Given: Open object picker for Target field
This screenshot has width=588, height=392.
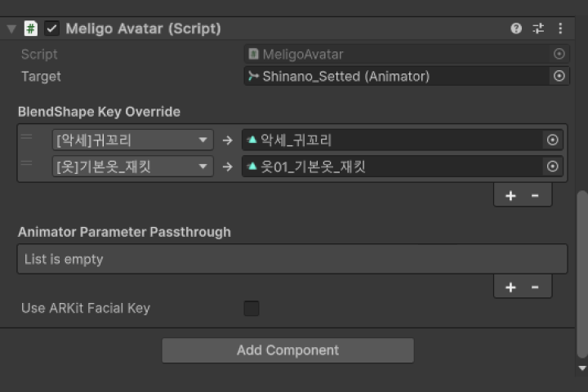Looking at the screenshot, I should tap(559, 76).
